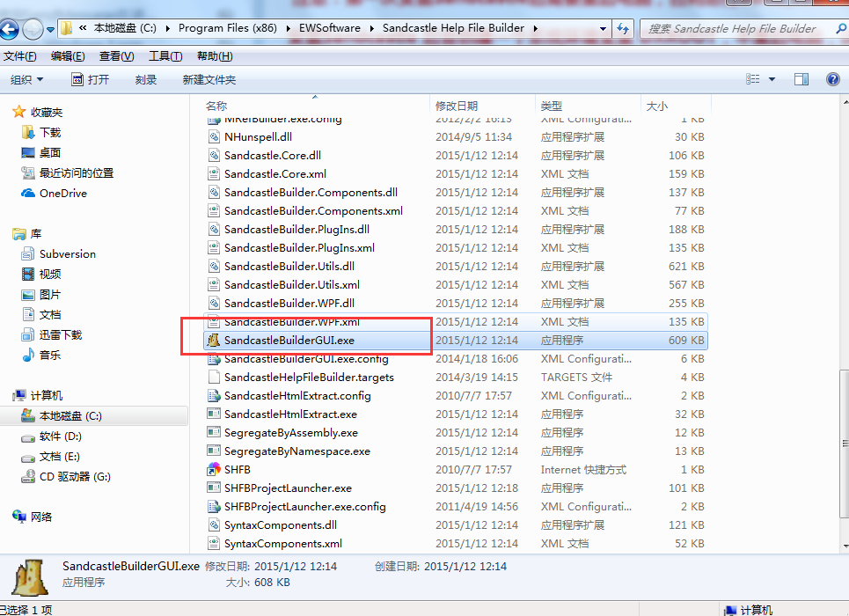Open the 编辑(E) menu
849x616 pixels.
(x=68, y=56)
